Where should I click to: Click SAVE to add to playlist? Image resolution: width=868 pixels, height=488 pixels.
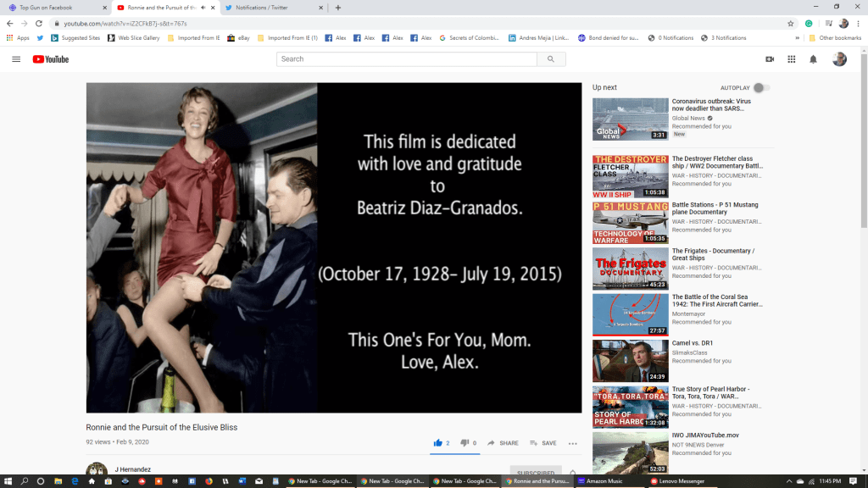tap(543, 443)
